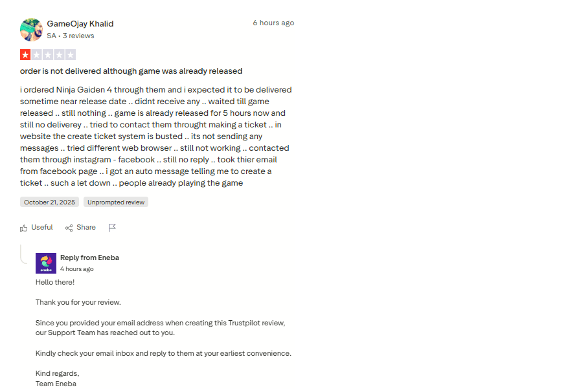This screenshot has width=579, height=392.
Task: Click the Unprompted review badge
Action: coord(116,202)
